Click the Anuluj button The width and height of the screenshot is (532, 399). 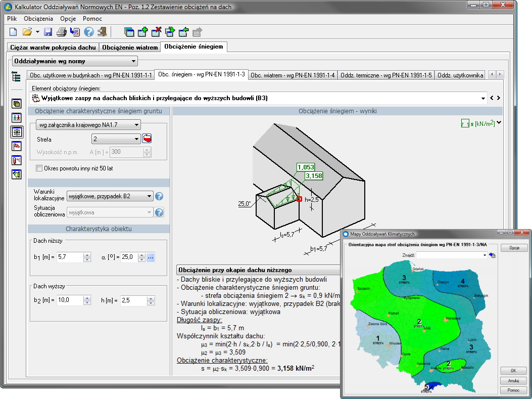(x=514, y=381)
